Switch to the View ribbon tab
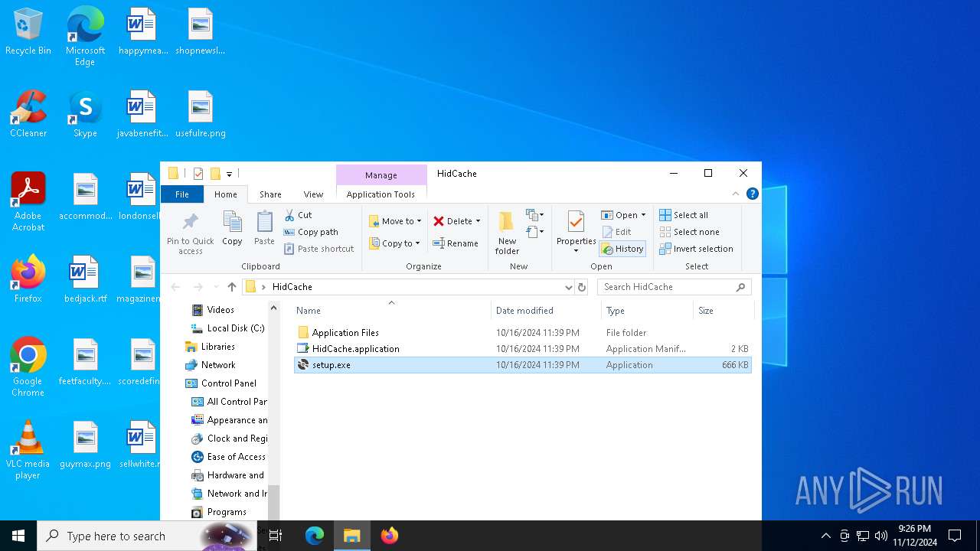Viewport: 980px width, 551px height. click(x=313, y=194)
